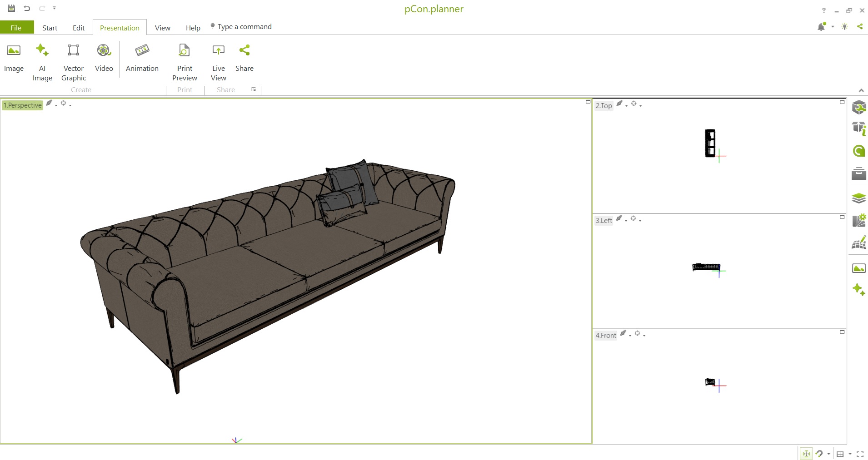Switch to the Start tab

[50, 28]
